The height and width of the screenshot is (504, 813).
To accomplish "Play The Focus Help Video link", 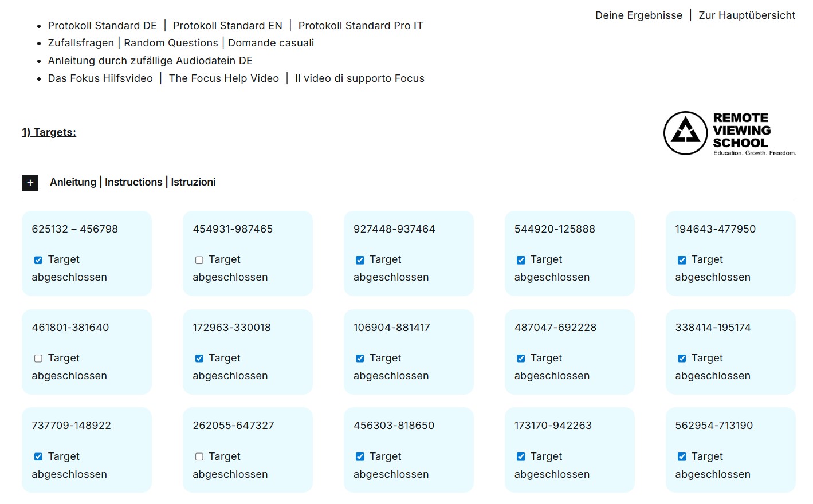I will click(223, 78).
